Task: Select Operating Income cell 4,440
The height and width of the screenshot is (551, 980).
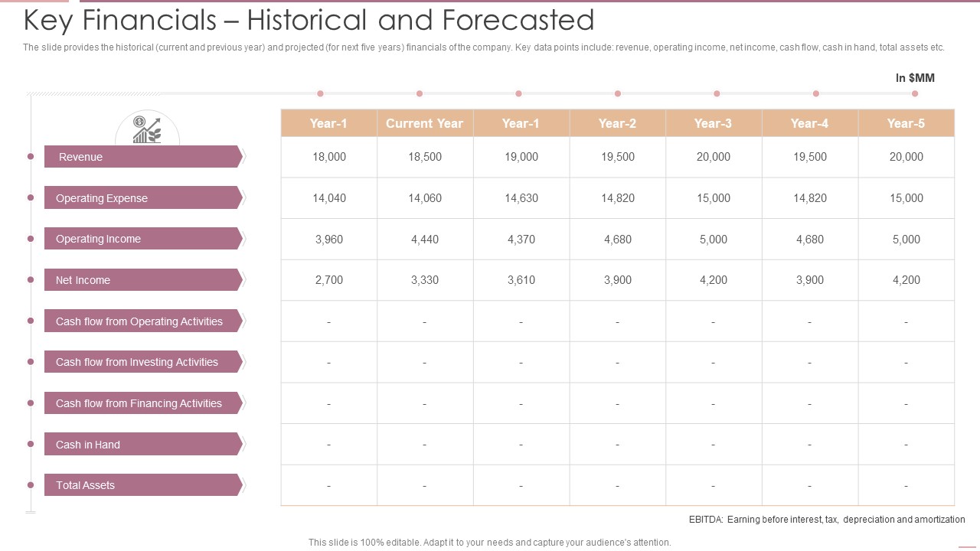Action: (x=425, y=240)
